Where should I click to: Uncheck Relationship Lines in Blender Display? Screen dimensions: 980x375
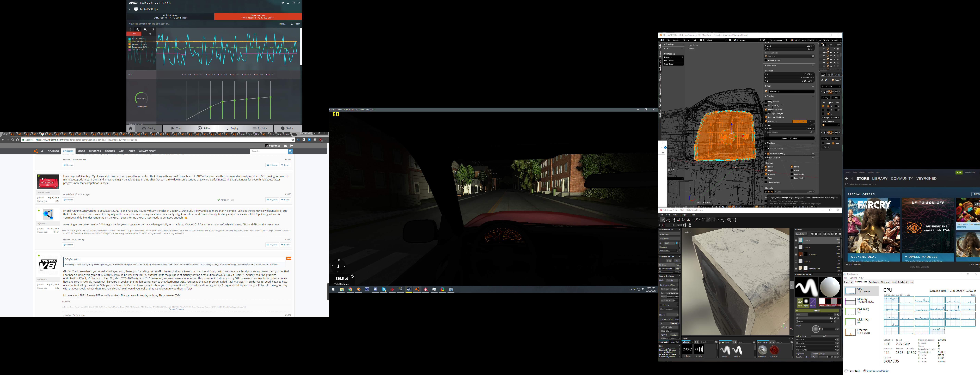pos(766,117)
